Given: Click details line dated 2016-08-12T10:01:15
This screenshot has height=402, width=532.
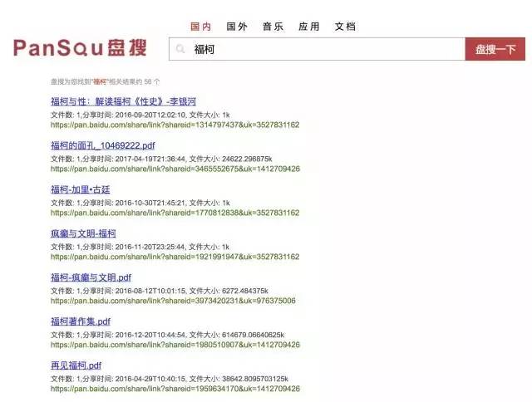Looking at the screenshot, I should [160, 291].
